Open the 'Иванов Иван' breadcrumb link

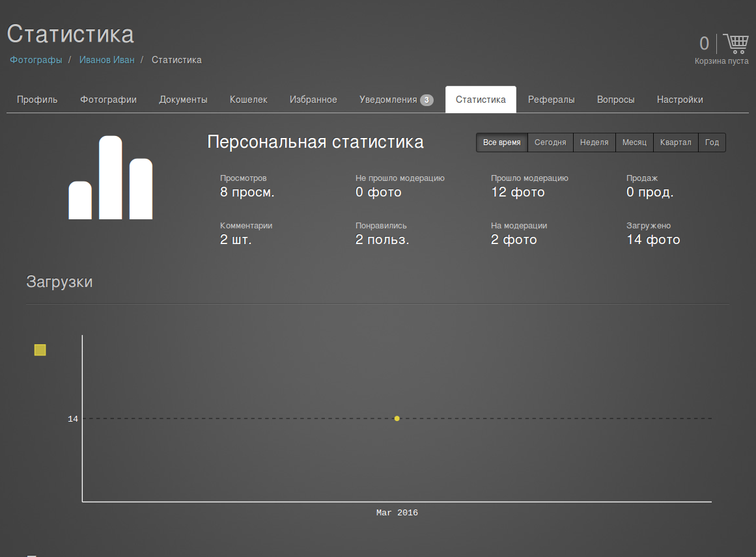[x=107, y=60]
